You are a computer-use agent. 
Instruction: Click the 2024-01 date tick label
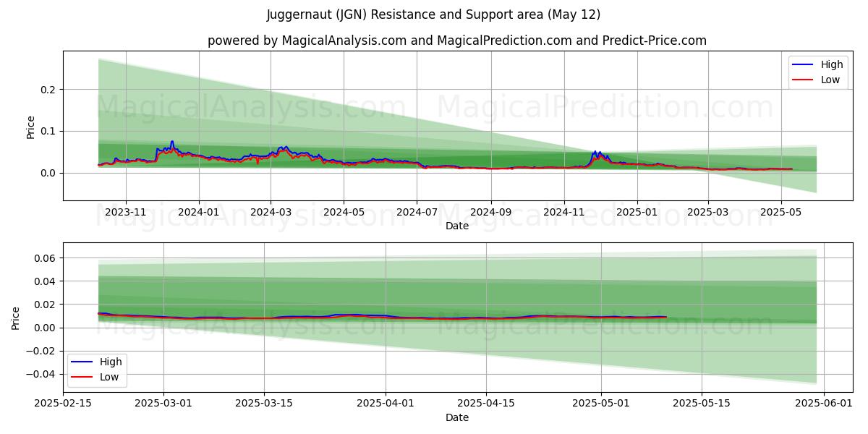tap(198, 212)
